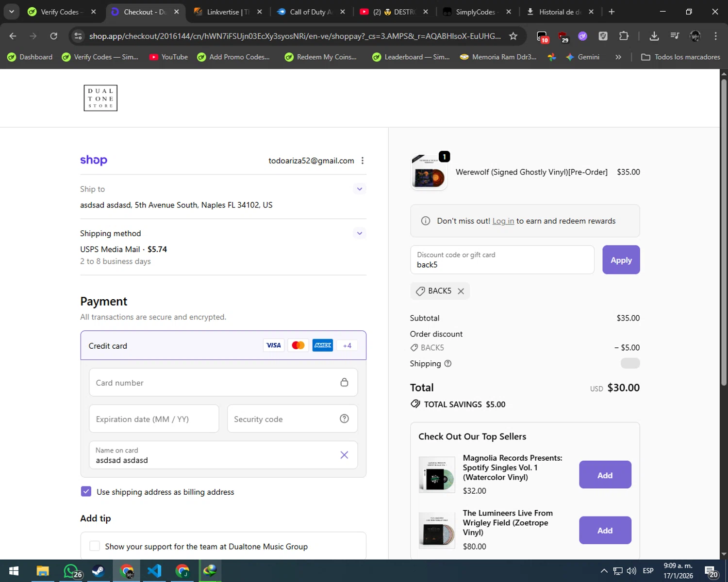Click the Shop logo

tap(94, 160)
